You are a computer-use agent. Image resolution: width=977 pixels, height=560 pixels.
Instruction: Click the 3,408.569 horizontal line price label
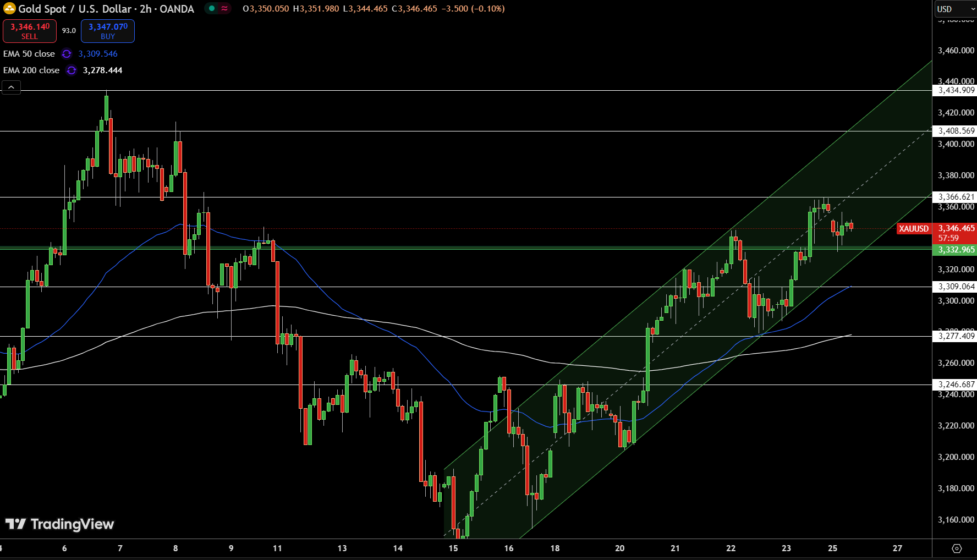pos(955,131)
